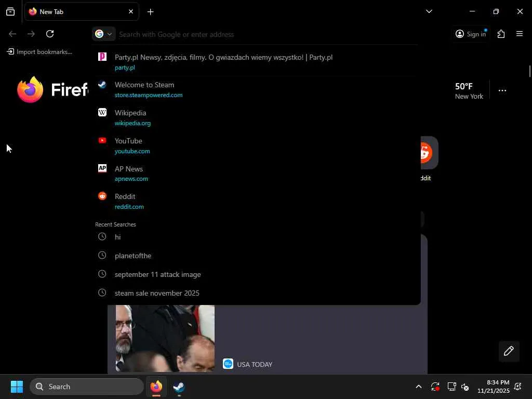The width and height of the screenshot is (532, 399).
Task: Go forward with the forward arrow
Action: pyautogui.click(x=31, y=34)
